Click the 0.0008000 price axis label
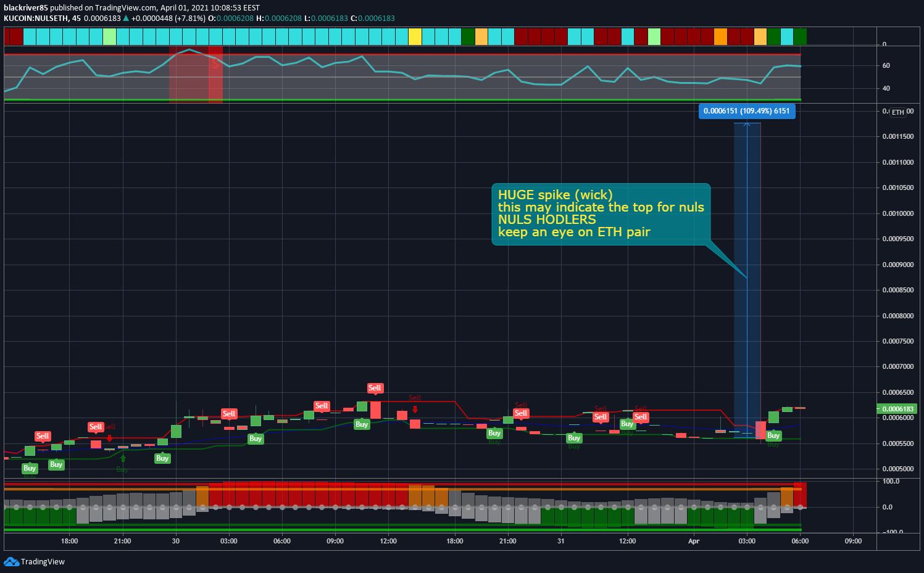 coord(898,316)
